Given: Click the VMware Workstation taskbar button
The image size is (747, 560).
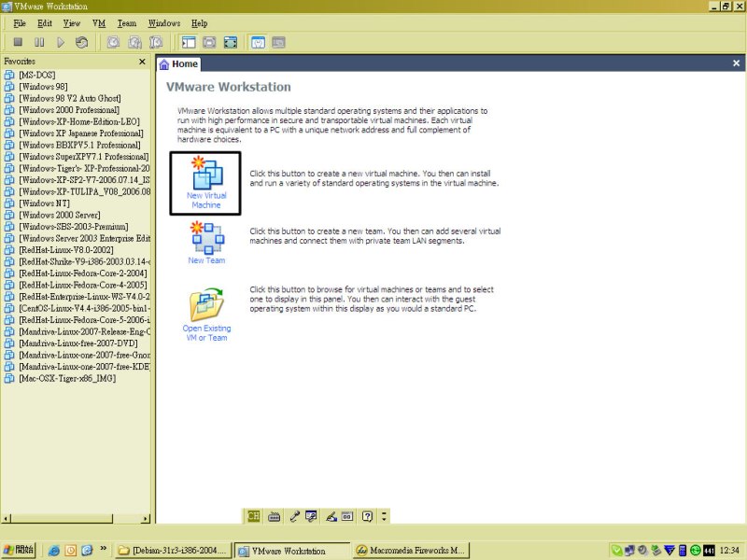Looking at the screenshot, I should coord(292,551).
